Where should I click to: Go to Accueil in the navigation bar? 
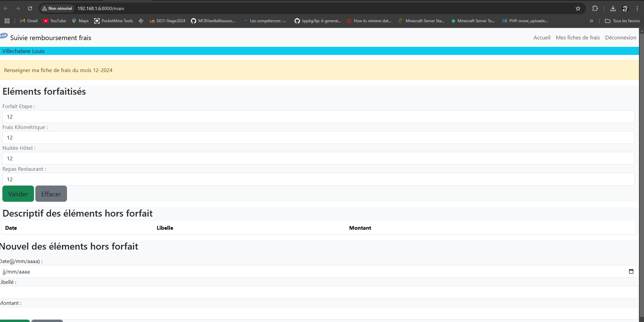542,38
